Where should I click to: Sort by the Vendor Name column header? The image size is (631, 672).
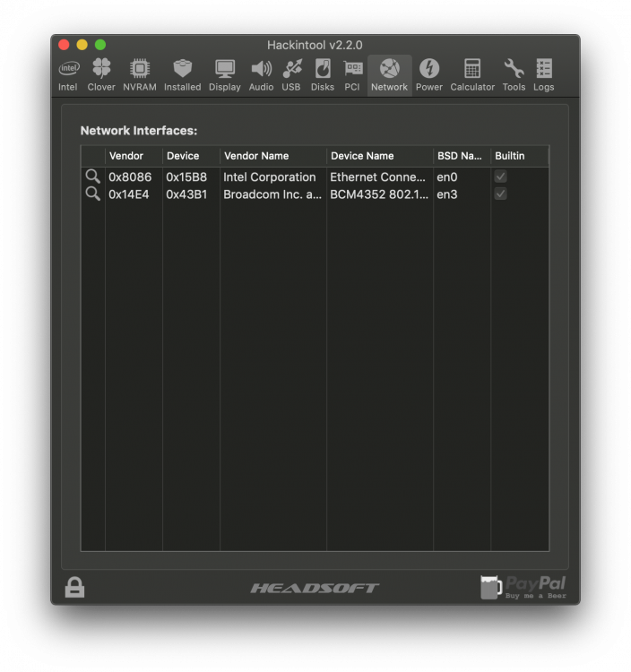273,156
